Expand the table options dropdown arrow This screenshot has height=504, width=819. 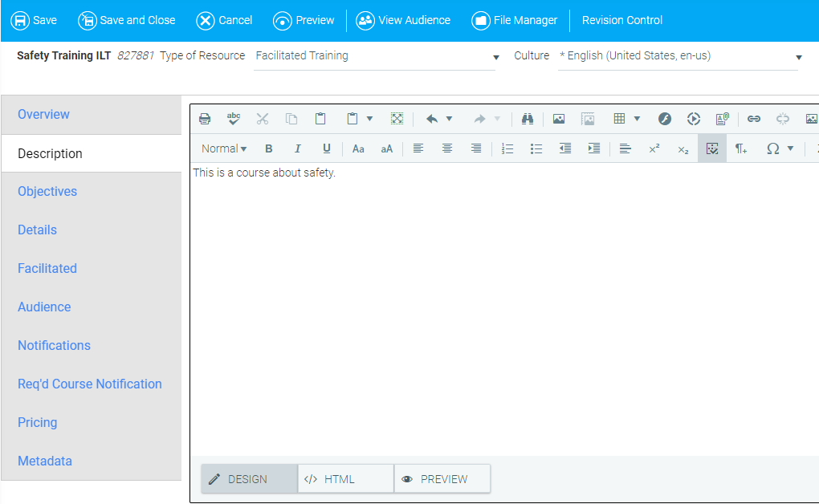pyautogui.click(x=638, y=119)
